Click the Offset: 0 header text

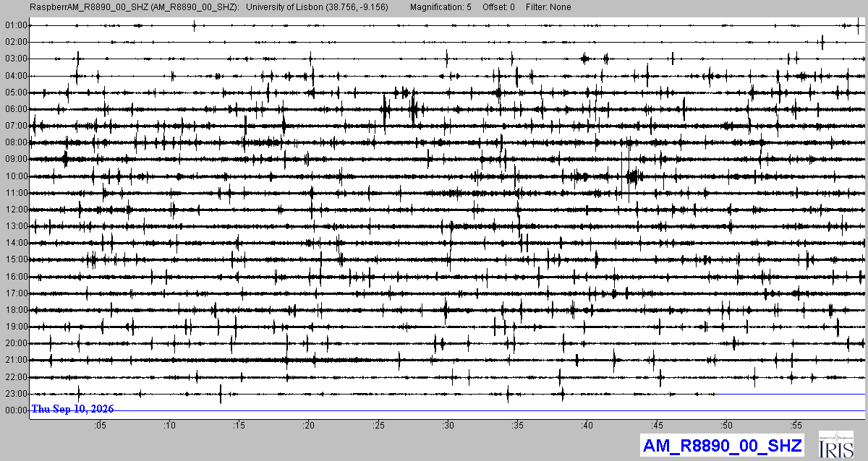coord(498,7)
